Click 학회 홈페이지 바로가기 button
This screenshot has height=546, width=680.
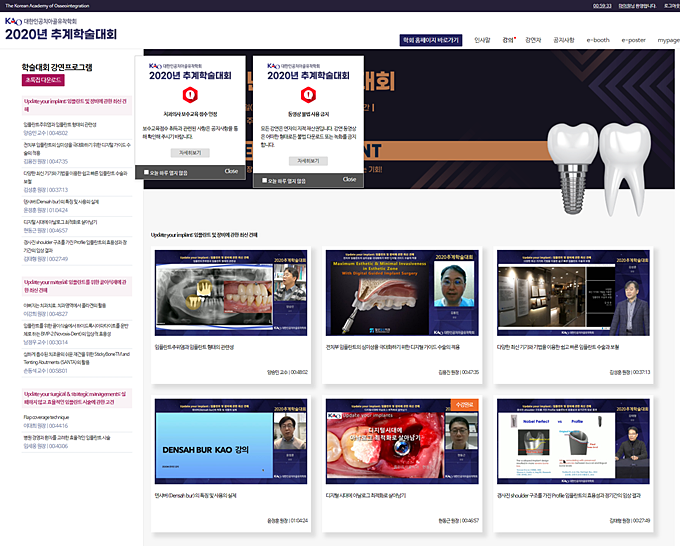[x=431, y=40]
